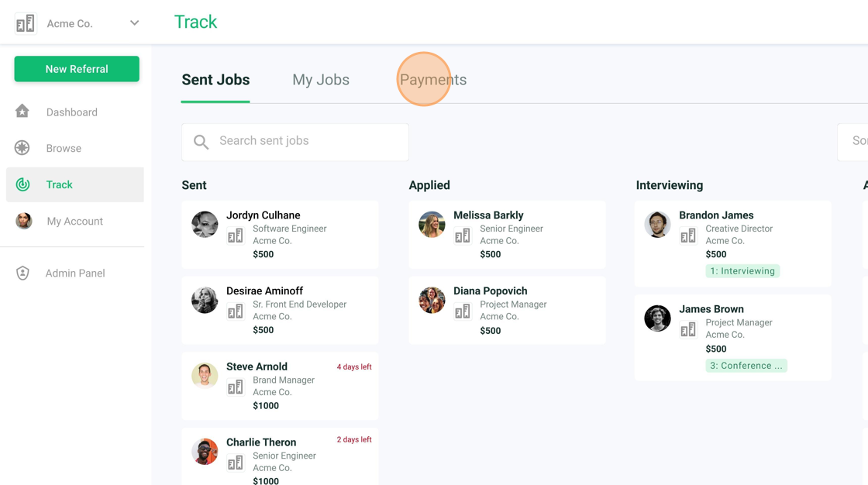
Task: Open the Sort dropdown next to the search field
Action: point(852,142)
